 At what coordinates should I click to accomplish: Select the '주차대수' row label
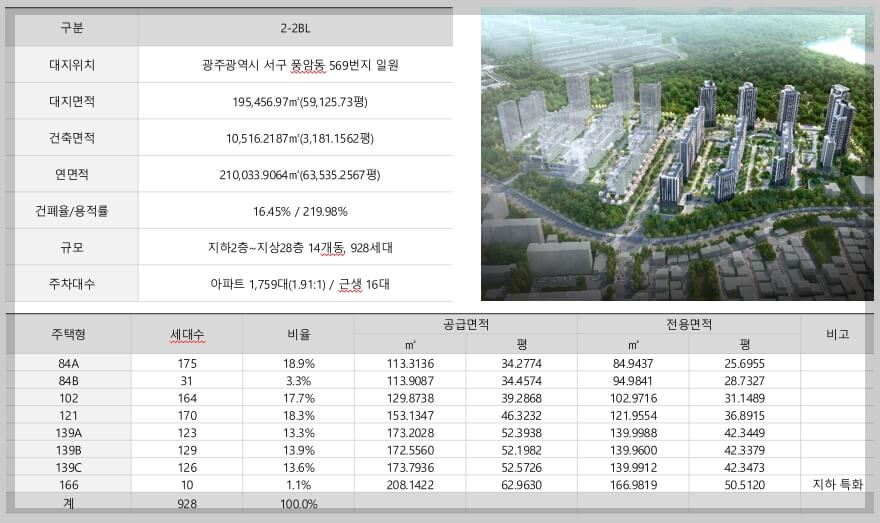click(x=72, y=283)
